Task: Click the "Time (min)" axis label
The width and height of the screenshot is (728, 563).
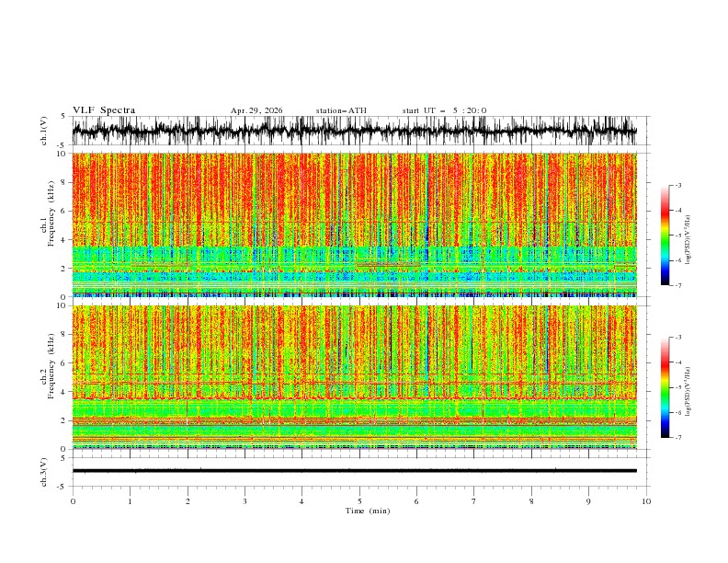Action: pyautogui.click(x=368, y=511)
